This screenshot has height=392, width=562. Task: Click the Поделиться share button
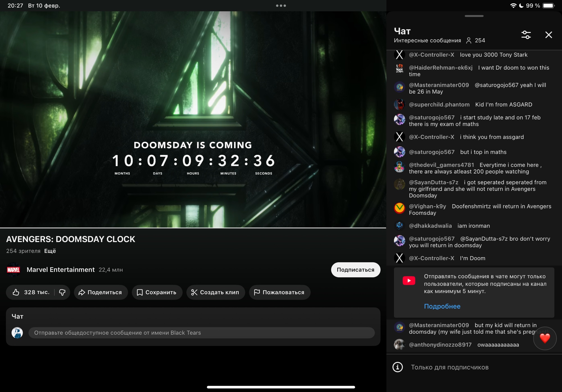tap(101, 292)
